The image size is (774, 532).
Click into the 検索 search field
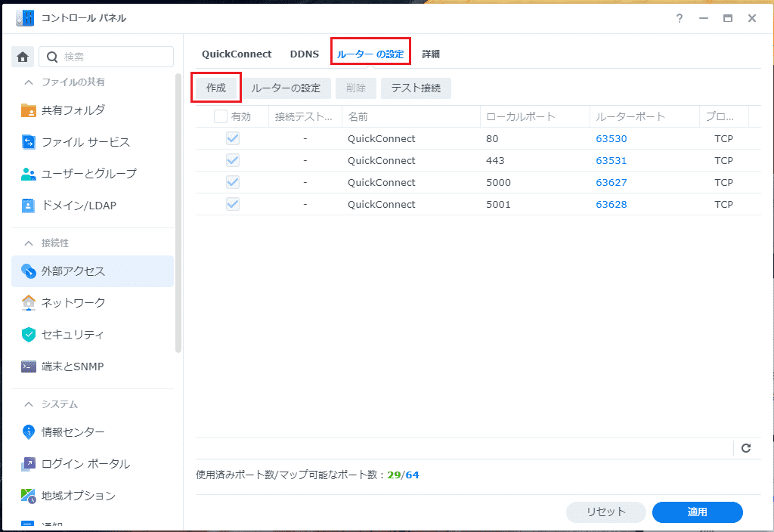pyautogui.click(x=106, y=57)
